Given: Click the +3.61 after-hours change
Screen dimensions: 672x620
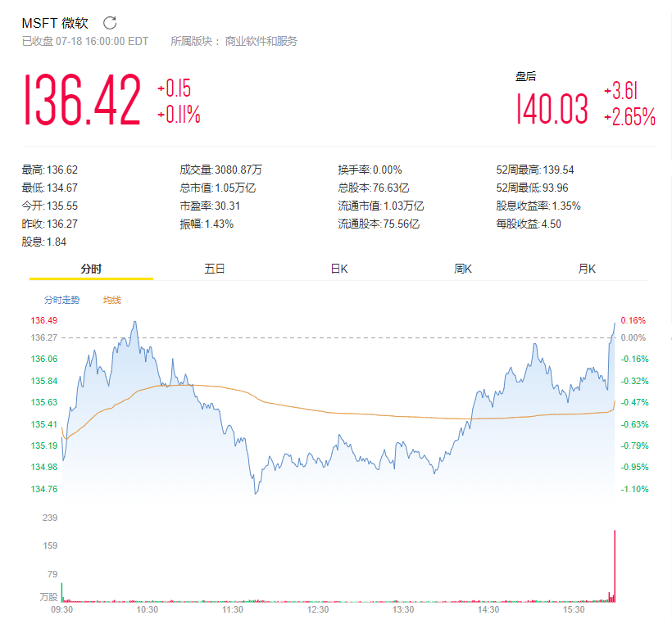Looking at the screenshot, I should 621,91.
